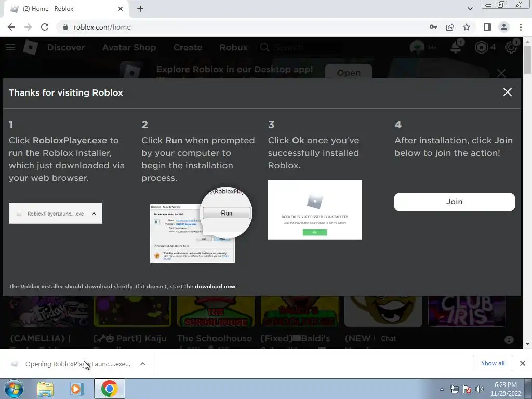Open the clock showing 6:23 PM
This screenshot has height=399, width=532.
coord(506,389)
